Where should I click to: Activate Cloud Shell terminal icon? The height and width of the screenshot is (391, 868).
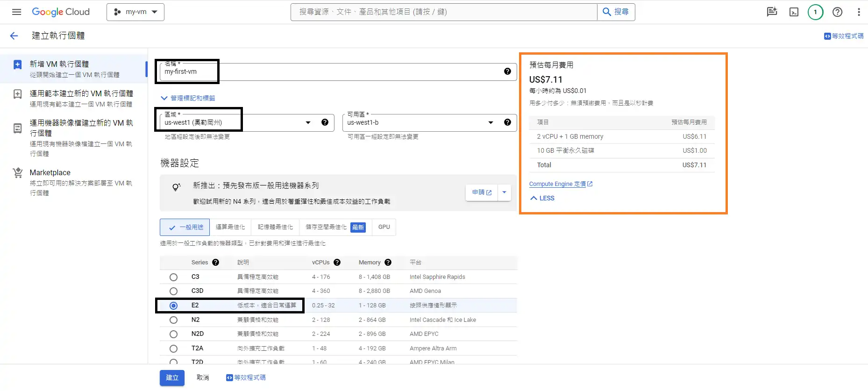794,12
